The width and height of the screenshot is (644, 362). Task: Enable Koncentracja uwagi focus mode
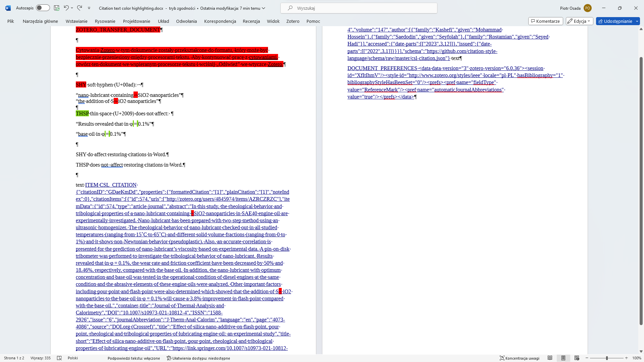[520, 358]
